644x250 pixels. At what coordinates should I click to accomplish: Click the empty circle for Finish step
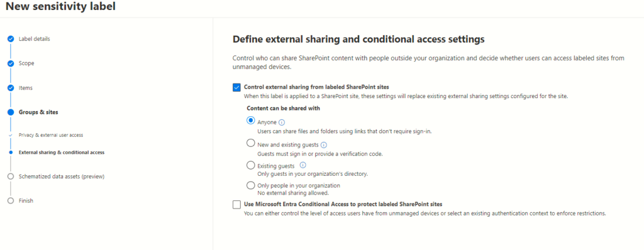11,201
